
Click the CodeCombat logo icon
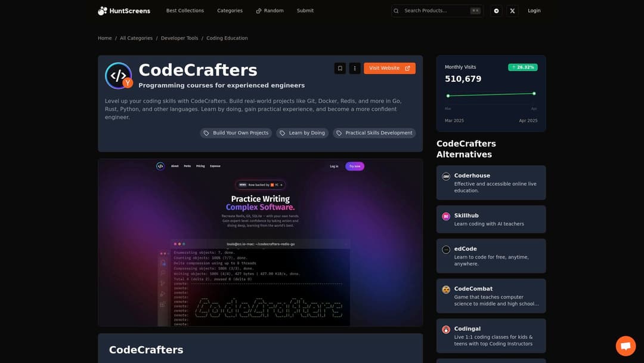(x=446, y=290)
